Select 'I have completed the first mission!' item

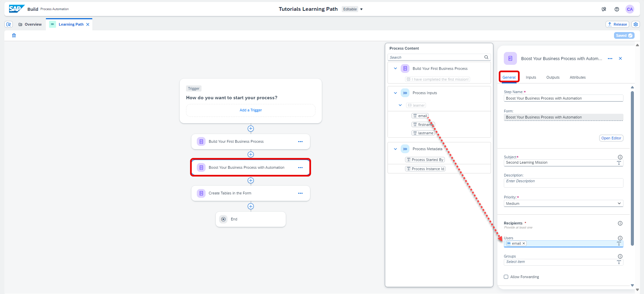(x=437, y=79)
